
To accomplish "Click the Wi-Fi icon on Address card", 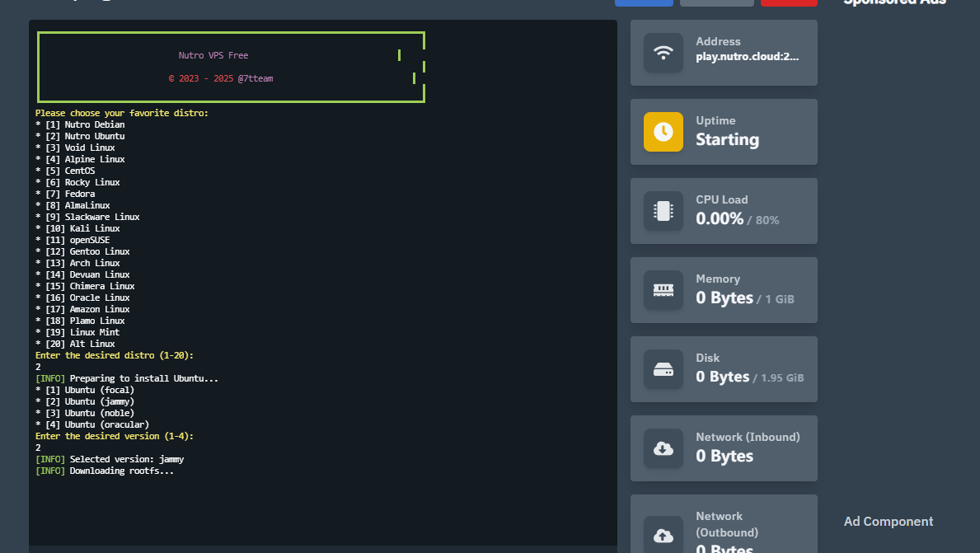I will click(663, 53).
